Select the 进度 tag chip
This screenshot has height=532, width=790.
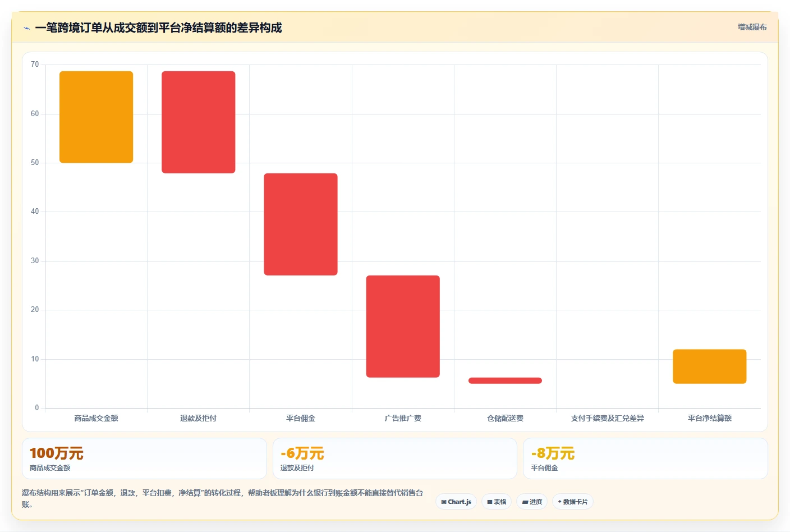[x=532, y=502]
